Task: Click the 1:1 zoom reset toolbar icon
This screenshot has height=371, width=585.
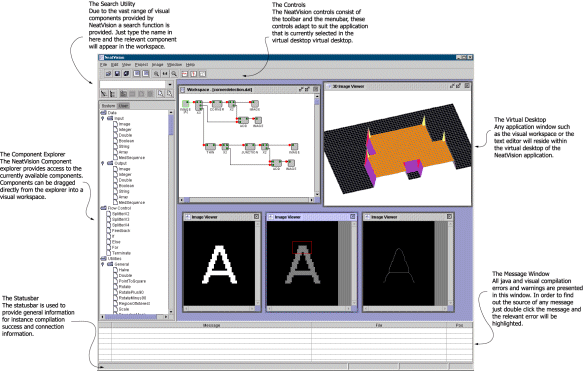Action: coord(165,74)
